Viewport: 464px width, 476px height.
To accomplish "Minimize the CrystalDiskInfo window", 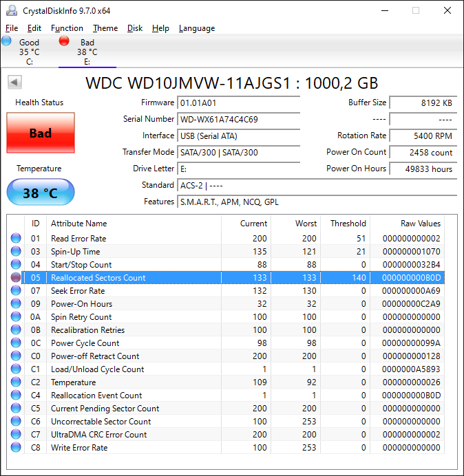I will [x=385, y=10].
